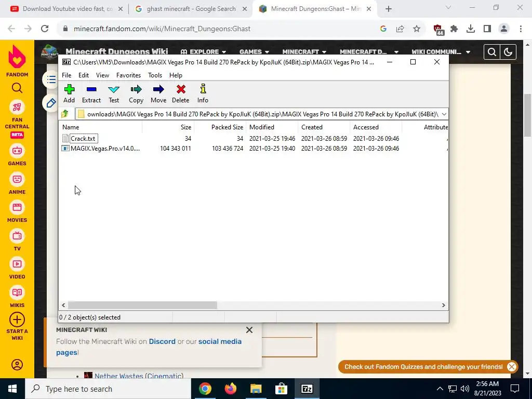
Task: Click the left arrow of horizontal scrollbar
Action: 63,305
